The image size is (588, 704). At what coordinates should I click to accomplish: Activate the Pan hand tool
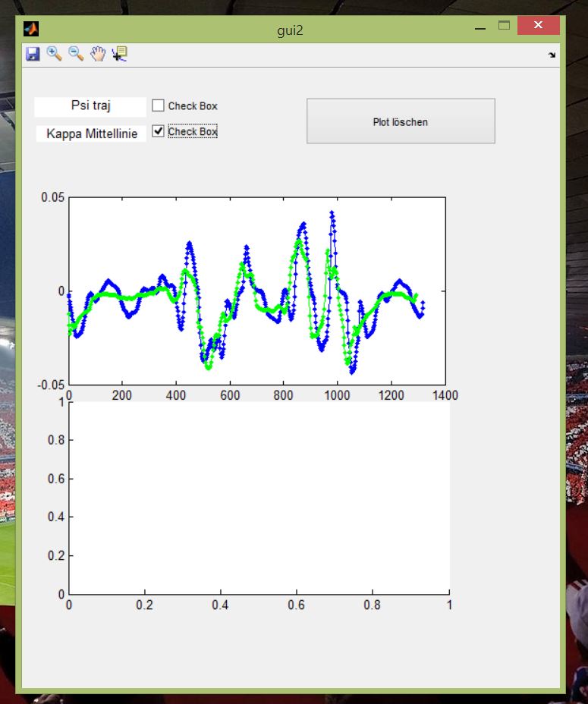pyautogui.click(x=98, y=53)
